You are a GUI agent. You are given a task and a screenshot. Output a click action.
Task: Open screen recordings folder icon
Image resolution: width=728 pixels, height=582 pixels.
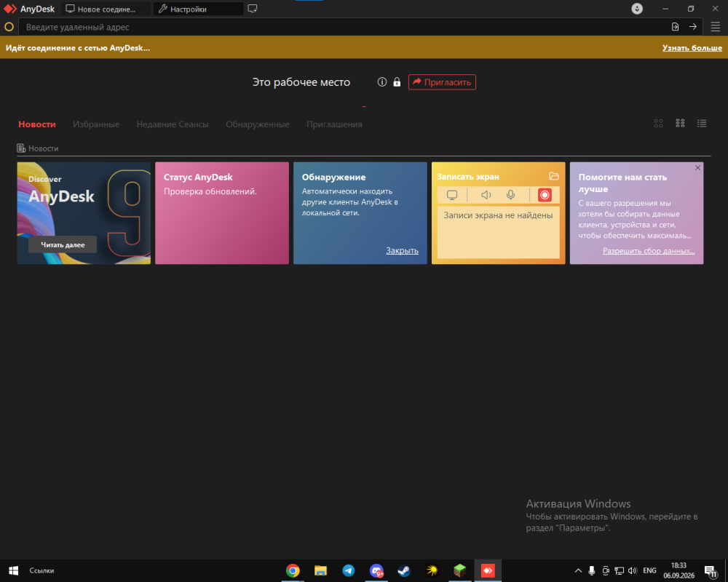tap(554, 176)
